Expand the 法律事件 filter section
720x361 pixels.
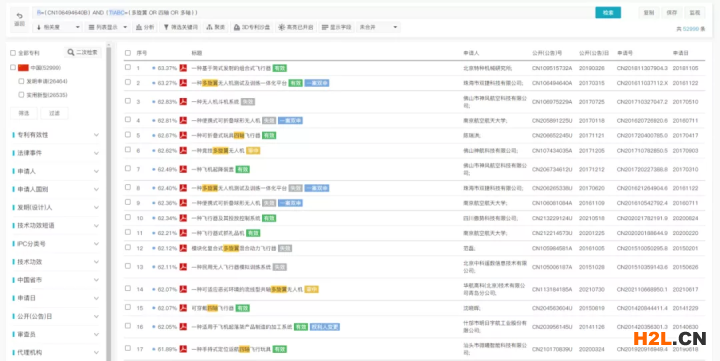coord(55,153)
